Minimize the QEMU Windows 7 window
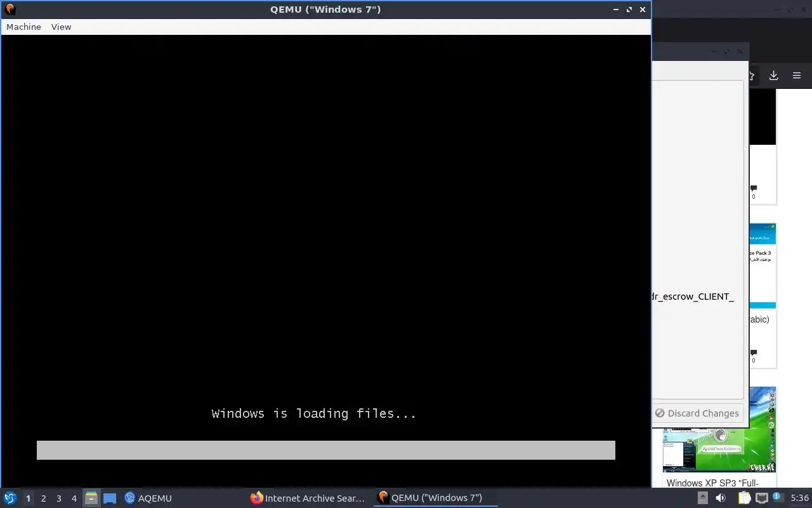812x508 pixels. pos(616,10)
